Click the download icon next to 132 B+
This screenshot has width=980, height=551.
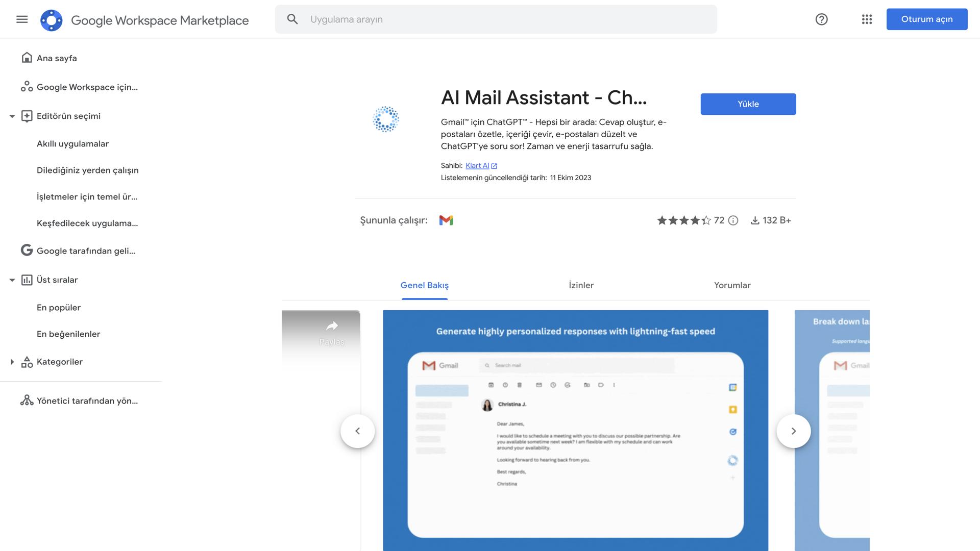coord(755,220)
